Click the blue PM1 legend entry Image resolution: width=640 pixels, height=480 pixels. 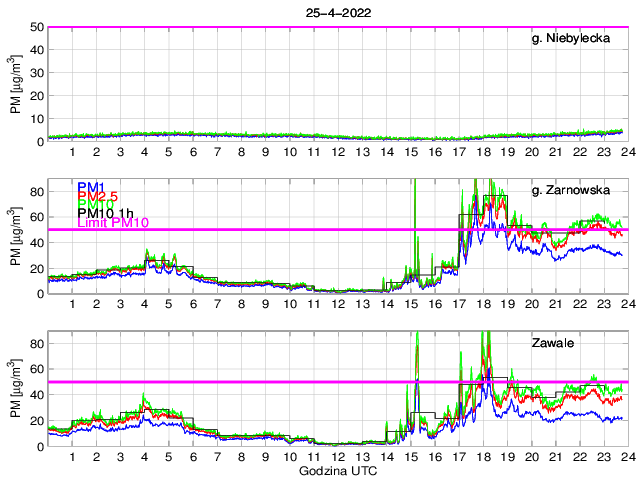[91, 186]
